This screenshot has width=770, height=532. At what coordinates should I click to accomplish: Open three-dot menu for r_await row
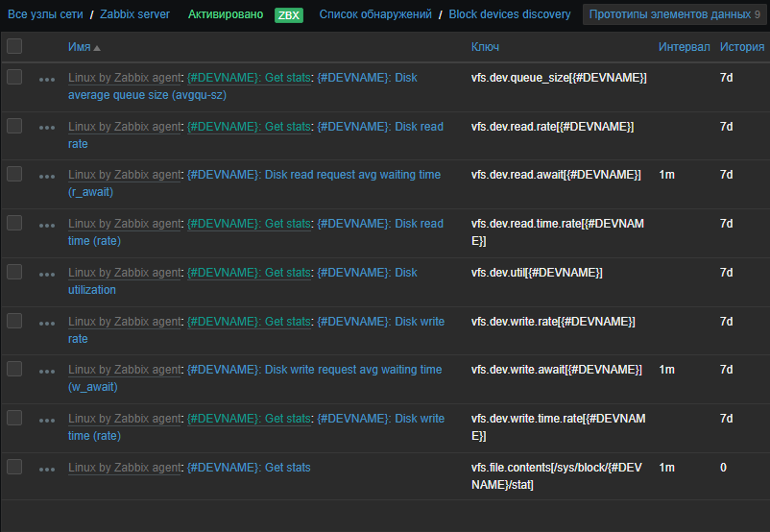click(x=47, y=176)
